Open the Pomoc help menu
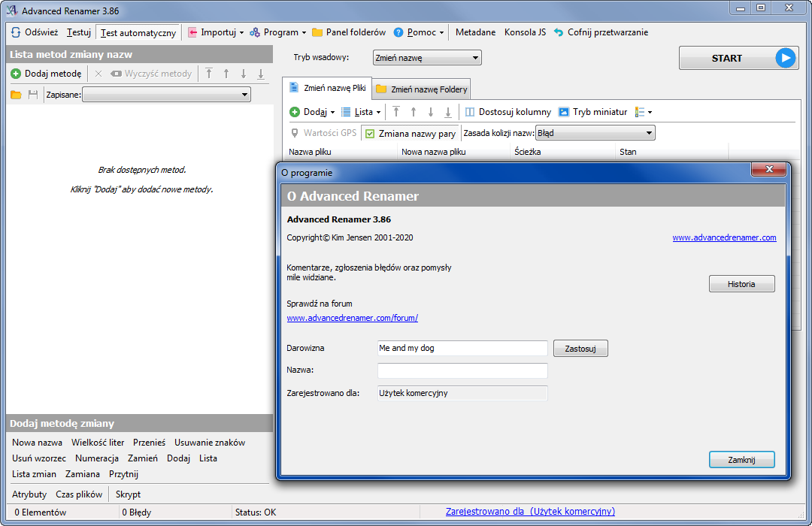The image size is (812, 526). point(419,32)
